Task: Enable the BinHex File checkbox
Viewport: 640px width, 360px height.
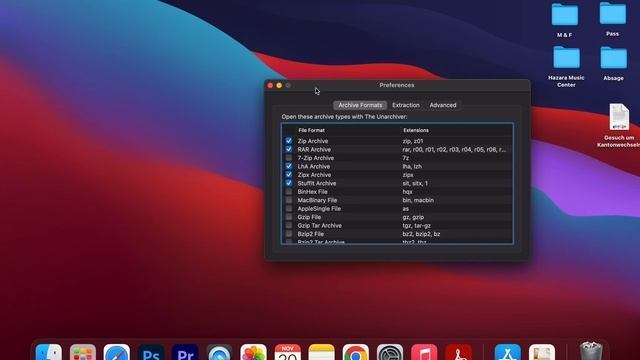Action: [289, 191]
